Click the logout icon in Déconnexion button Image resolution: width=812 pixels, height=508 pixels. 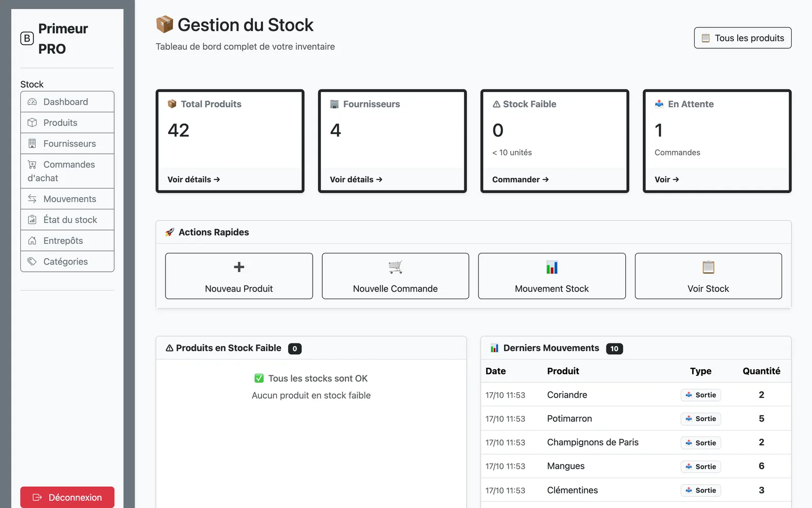[x=37, y=497]
